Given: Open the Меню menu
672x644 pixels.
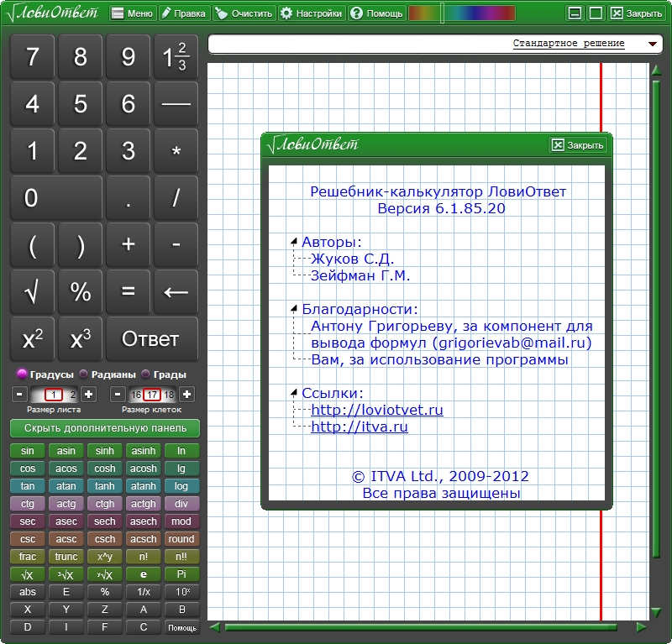Looking at the screenshot, I should (x=133, y=13).
